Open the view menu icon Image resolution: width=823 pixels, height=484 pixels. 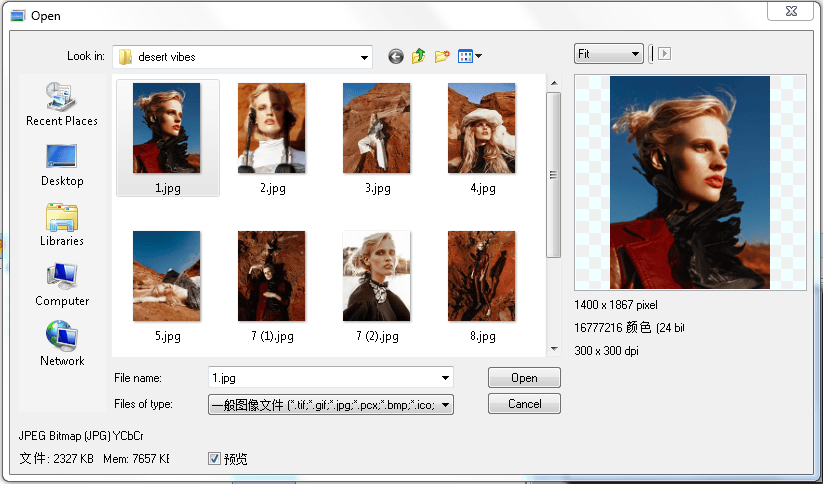pyautogui.click(x=469, y=56)
